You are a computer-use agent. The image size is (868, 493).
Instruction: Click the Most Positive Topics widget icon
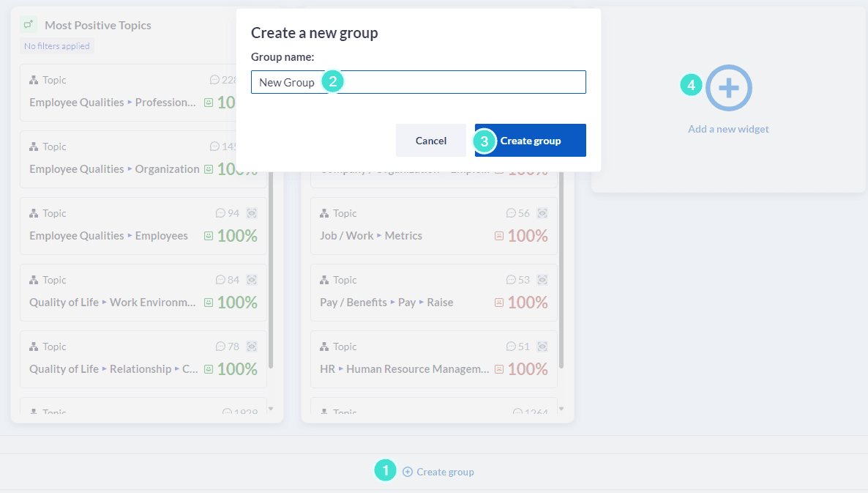29,24
